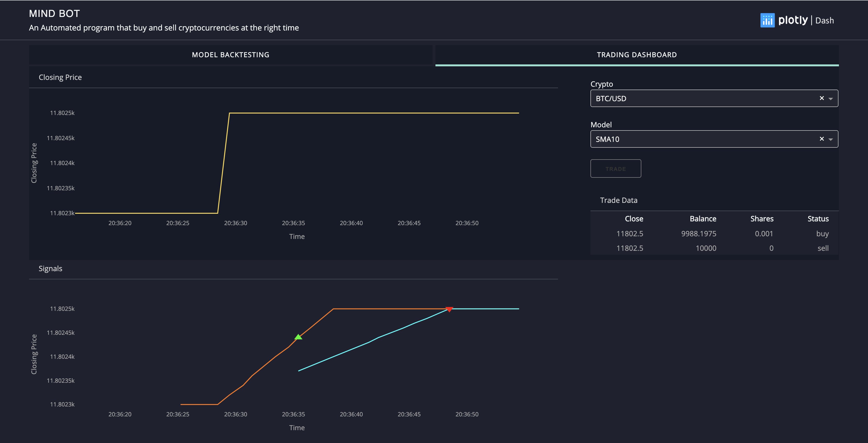
Task: Clear the SMA10 model selection
Action: pos(822,139)
